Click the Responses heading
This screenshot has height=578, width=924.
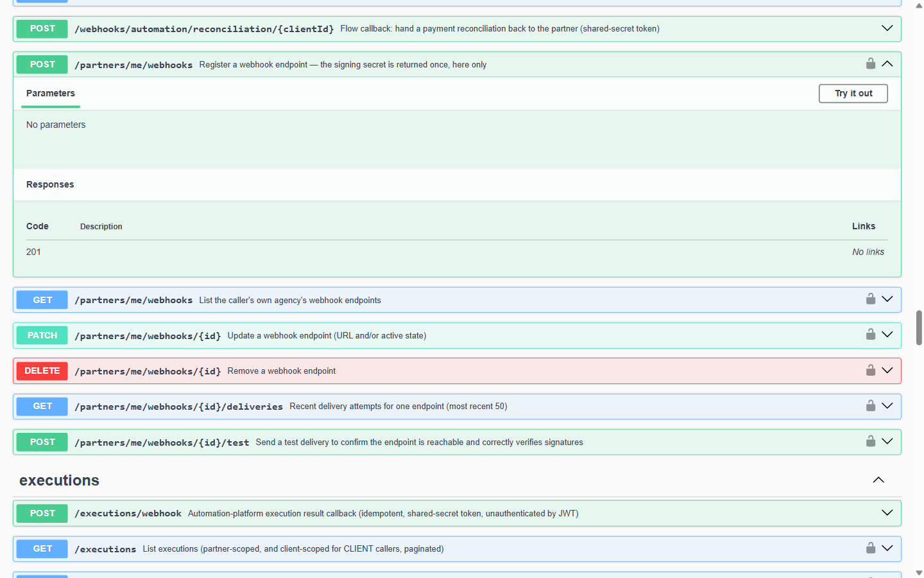[50, 184]
